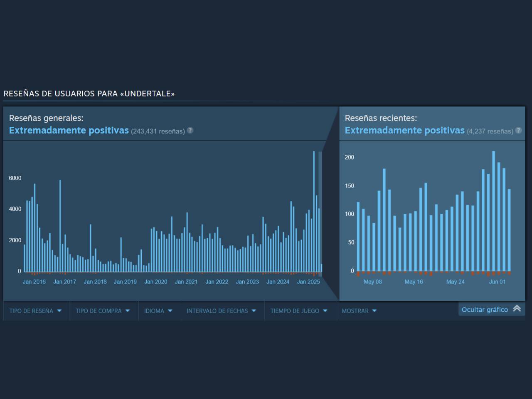Click the (243,431 reseñas) count text
The height and width of the screenshot is (399, 532).
tap(158, 131)
